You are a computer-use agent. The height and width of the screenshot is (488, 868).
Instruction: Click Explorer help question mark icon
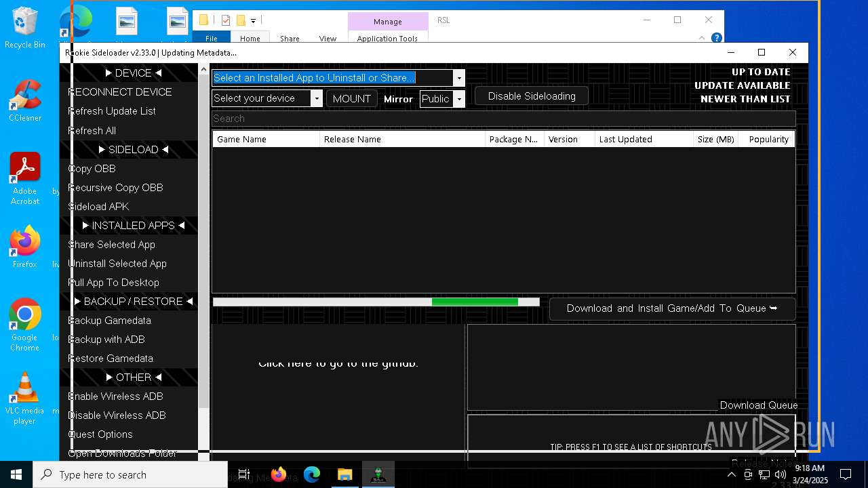[716, 39]
